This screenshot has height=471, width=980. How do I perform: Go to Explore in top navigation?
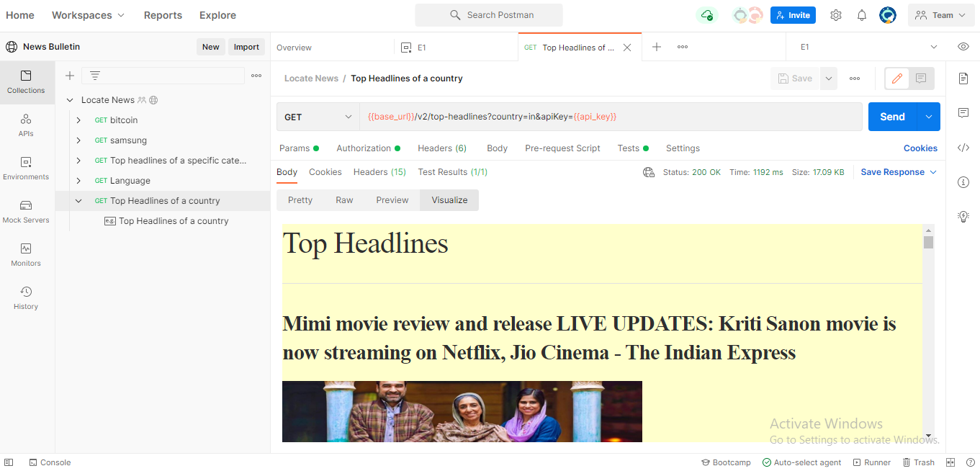click(217, 15)
